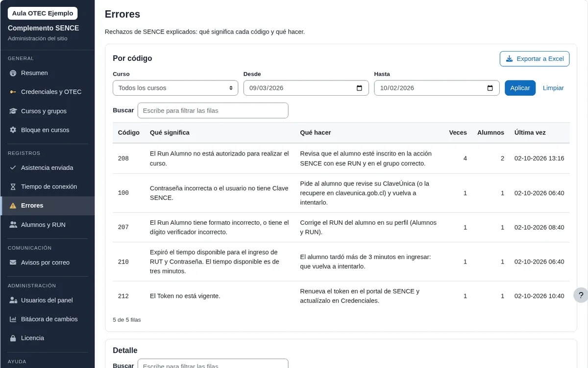Export the error table to Excel

[x=535, y=59]
